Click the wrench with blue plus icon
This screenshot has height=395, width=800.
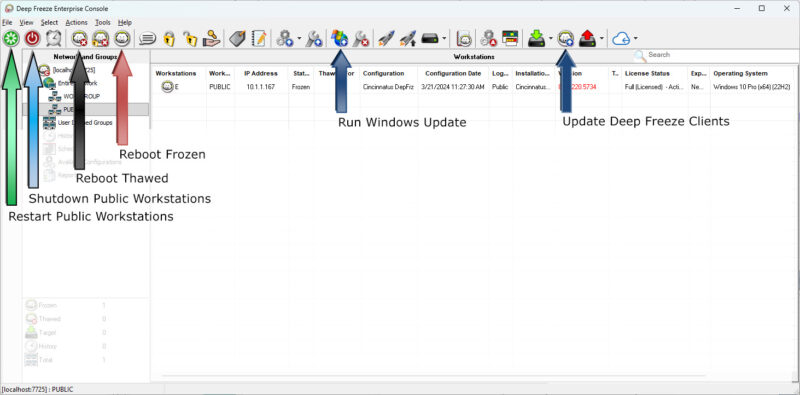[x=313, y=38]
